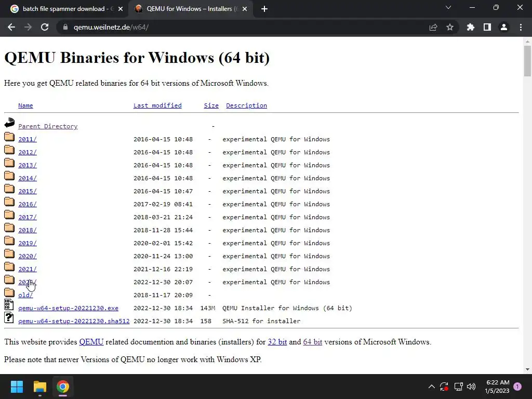Open the network tray icon

(458, 387)
